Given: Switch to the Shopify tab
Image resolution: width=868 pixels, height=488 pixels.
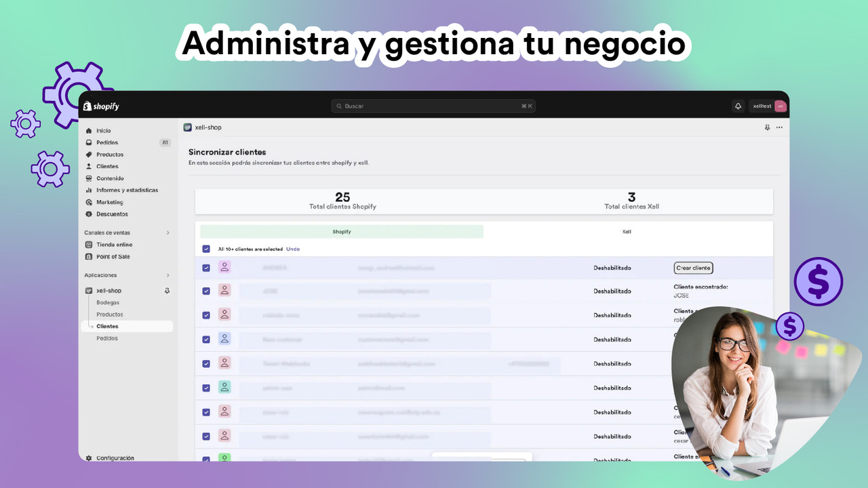Looking at the screenshot, I should (x=342, y=232).
